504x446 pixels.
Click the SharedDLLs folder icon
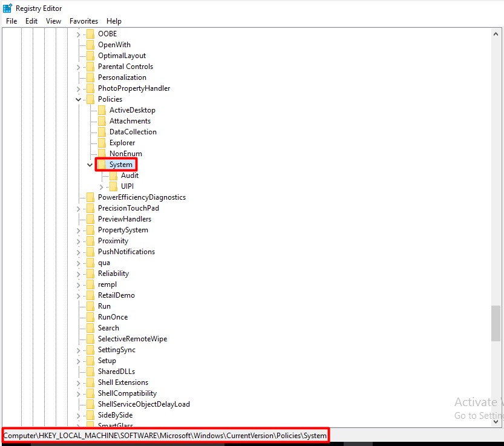(91, 372)
